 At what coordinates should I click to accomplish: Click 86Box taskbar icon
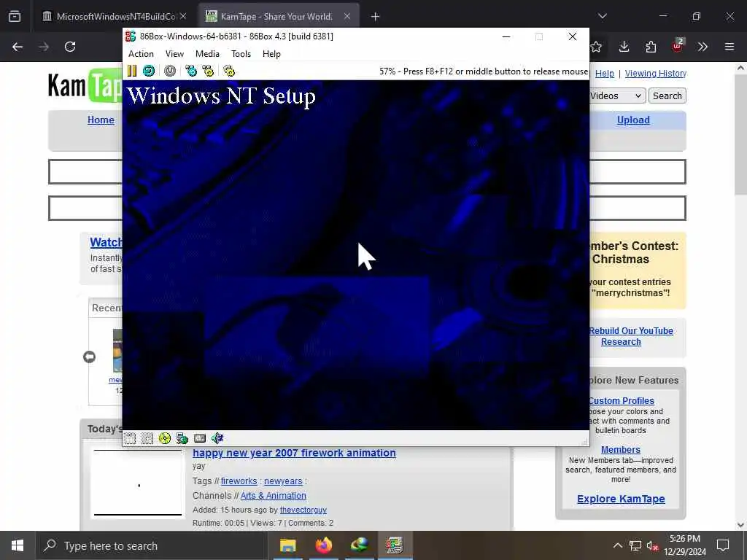click(395, 545)
